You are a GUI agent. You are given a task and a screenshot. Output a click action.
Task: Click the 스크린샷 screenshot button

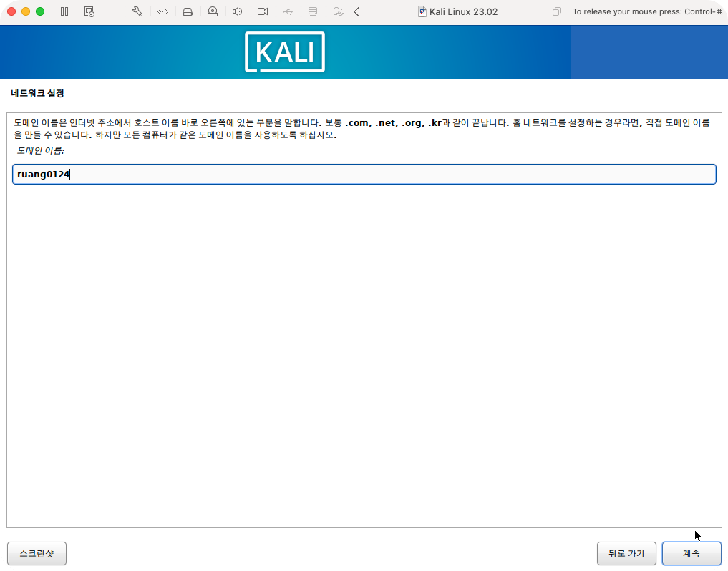pos(37,553)
